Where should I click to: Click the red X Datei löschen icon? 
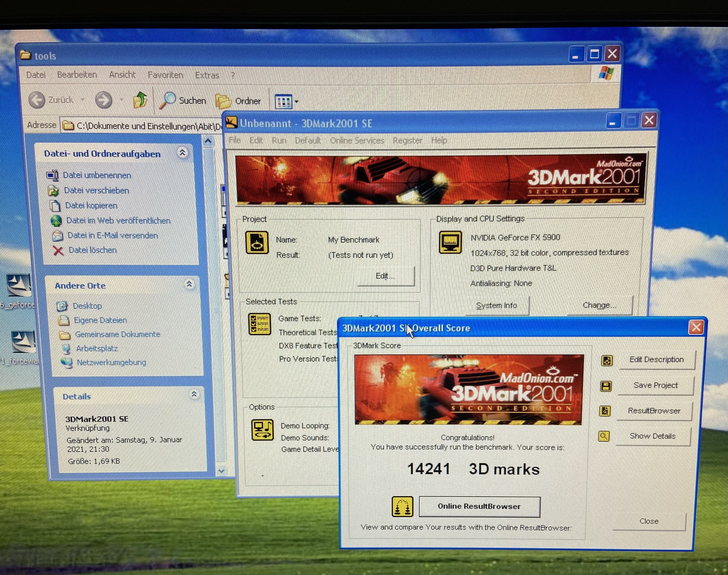coord(58,251)
